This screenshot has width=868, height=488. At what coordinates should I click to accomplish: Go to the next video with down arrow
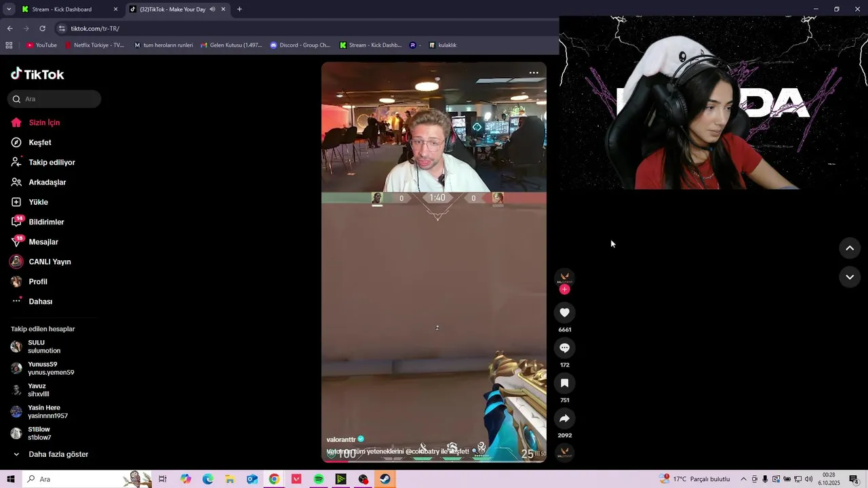(x=850, y=277)
